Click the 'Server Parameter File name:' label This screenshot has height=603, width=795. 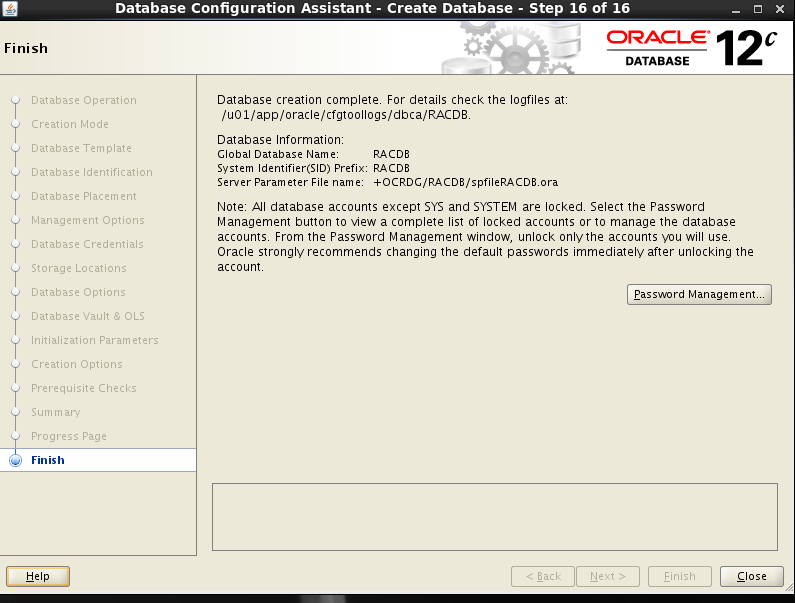[291, 183]
